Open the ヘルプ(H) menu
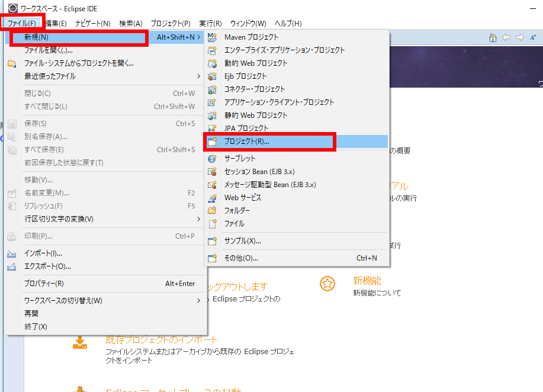The height and width of the screenshot is (392, 543). coord(288,24)
